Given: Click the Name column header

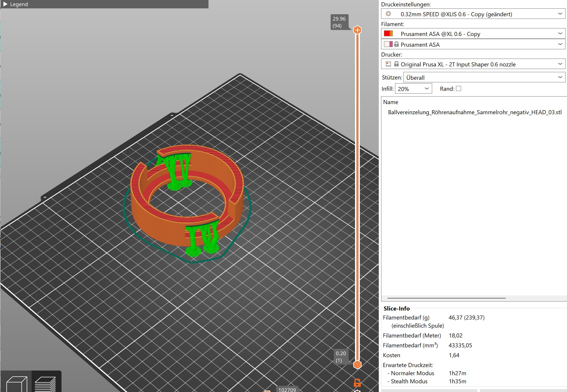Looking at the screenshot, I should (x=390, y=102).
